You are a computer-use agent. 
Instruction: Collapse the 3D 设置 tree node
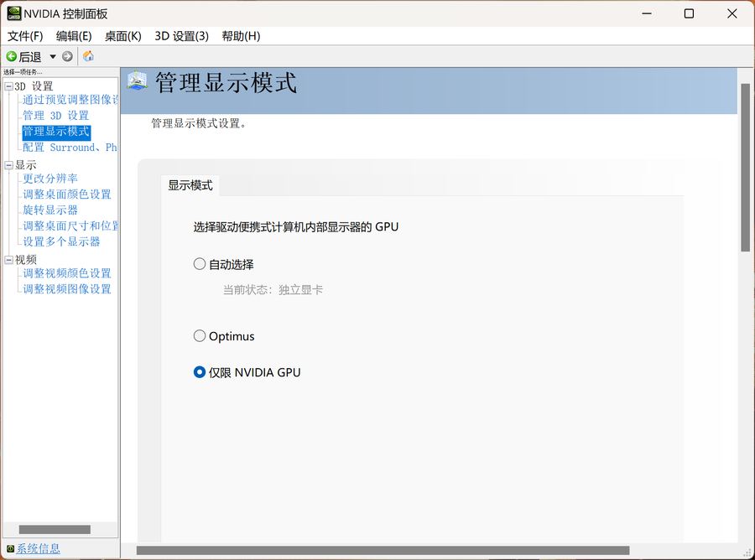pos(8,86)
